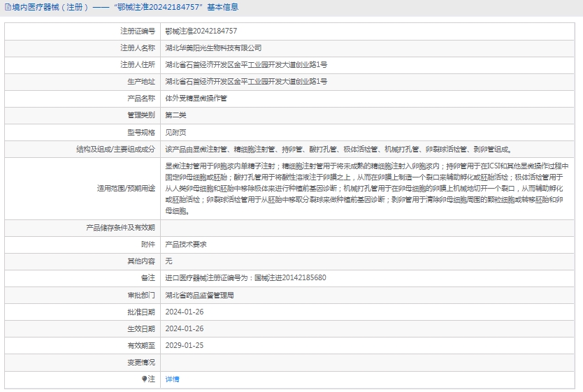Viewport: 583px width, 392px height.
Task: Select registration number 鄂械注准20242184757 in the table
Action: (x=201, y=31)
